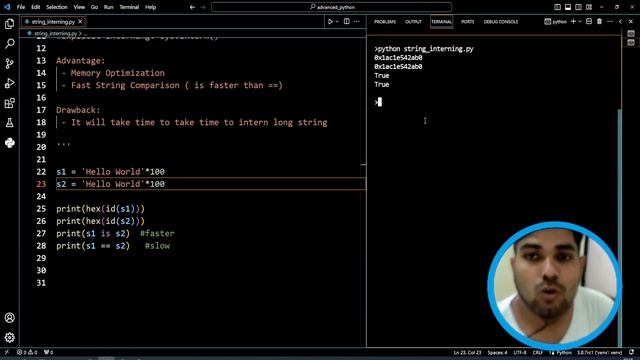Image resolution: width=640 pixels, height=360 pixels.
Task: Click the python terminal profile label
Action: tap(556, 22)
